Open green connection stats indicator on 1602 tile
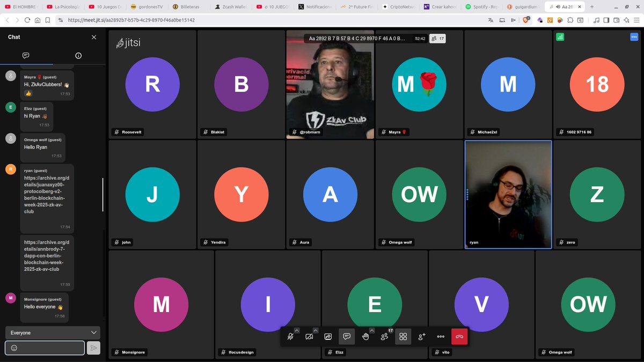This screenshot has height=362, width=644. tap(560, 37)
